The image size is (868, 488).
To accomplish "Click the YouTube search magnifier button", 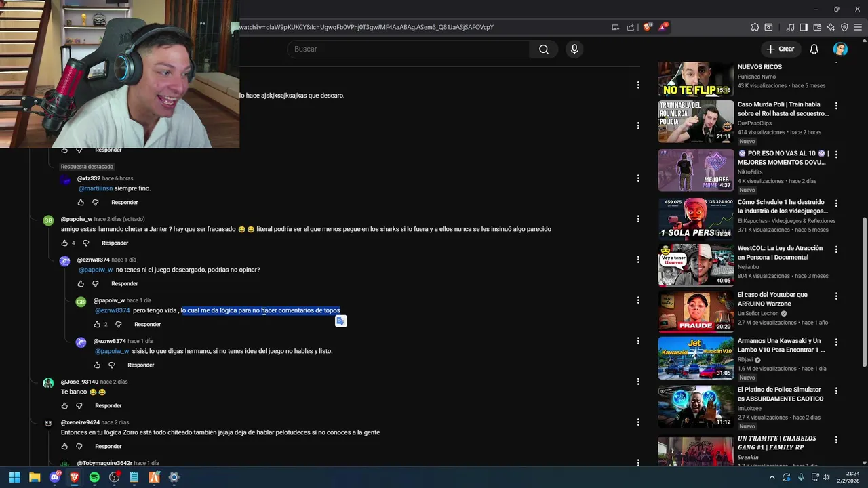I will (x=543, y=49).
